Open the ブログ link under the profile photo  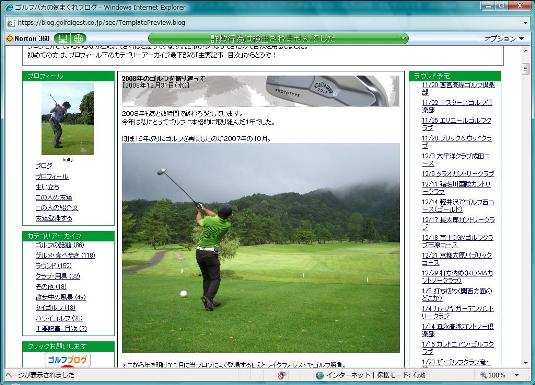44,166
